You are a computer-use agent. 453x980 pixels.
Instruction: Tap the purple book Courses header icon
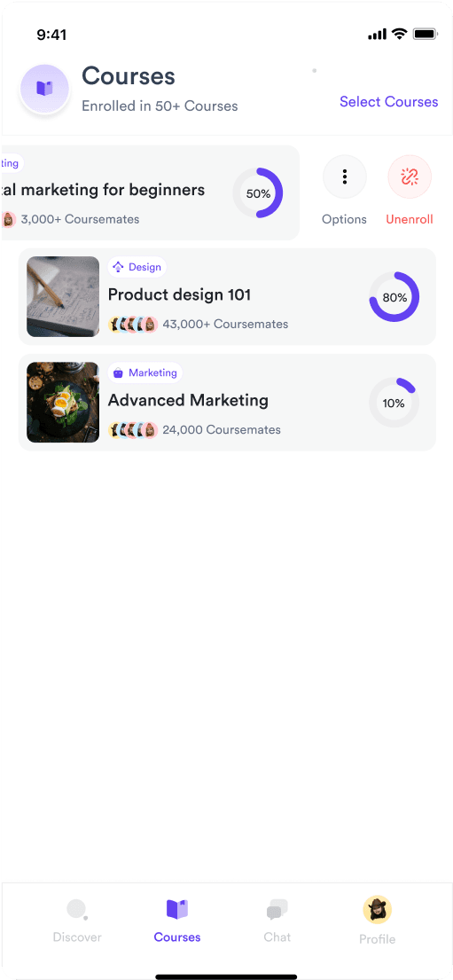point(44,88)
